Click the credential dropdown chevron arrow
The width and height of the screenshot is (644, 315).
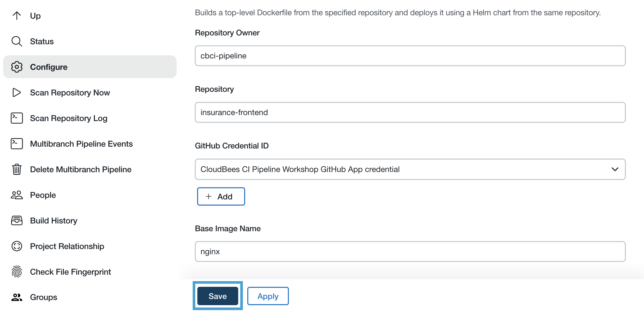click(x=615, y=169)
